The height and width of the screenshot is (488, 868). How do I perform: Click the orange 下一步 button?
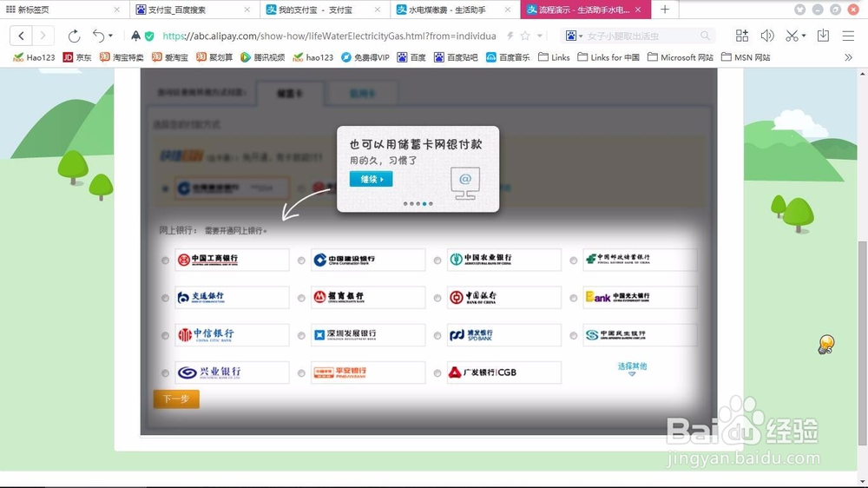point(176,399)
